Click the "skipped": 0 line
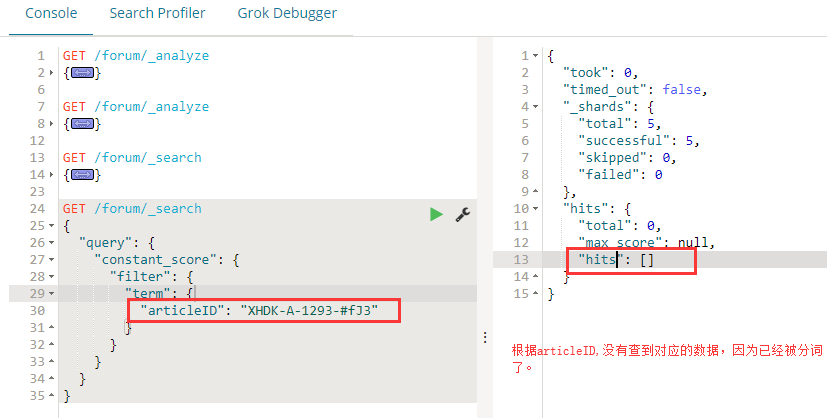The width and height of the screenshot is (827, 418). (627, 158)
